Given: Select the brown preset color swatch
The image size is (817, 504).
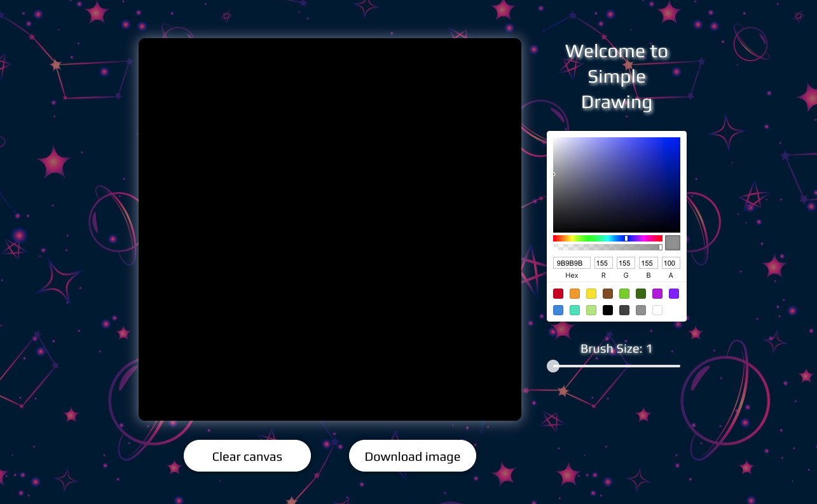Looking at the screenshot, I should [608, 294].
